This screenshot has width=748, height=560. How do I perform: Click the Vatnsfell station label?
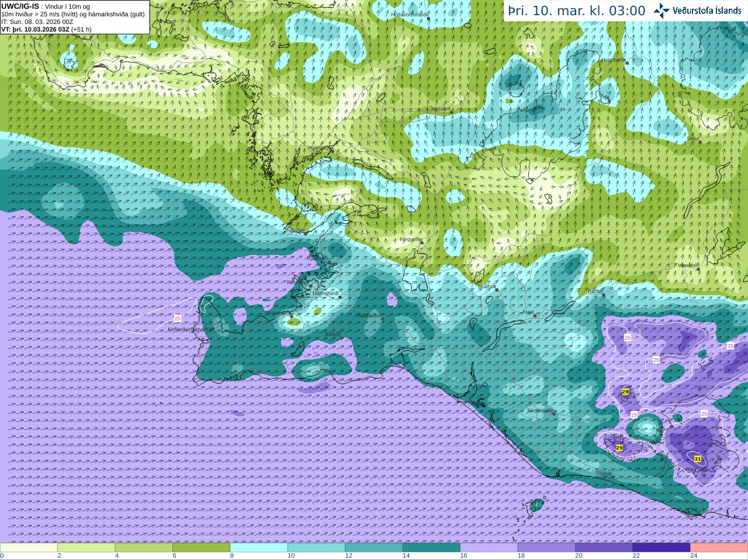pos(688,265)
